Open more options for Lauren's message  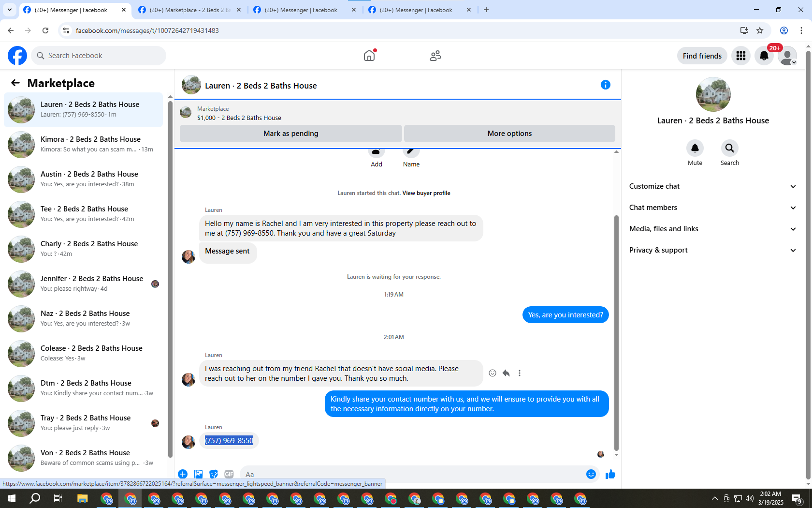520,373
